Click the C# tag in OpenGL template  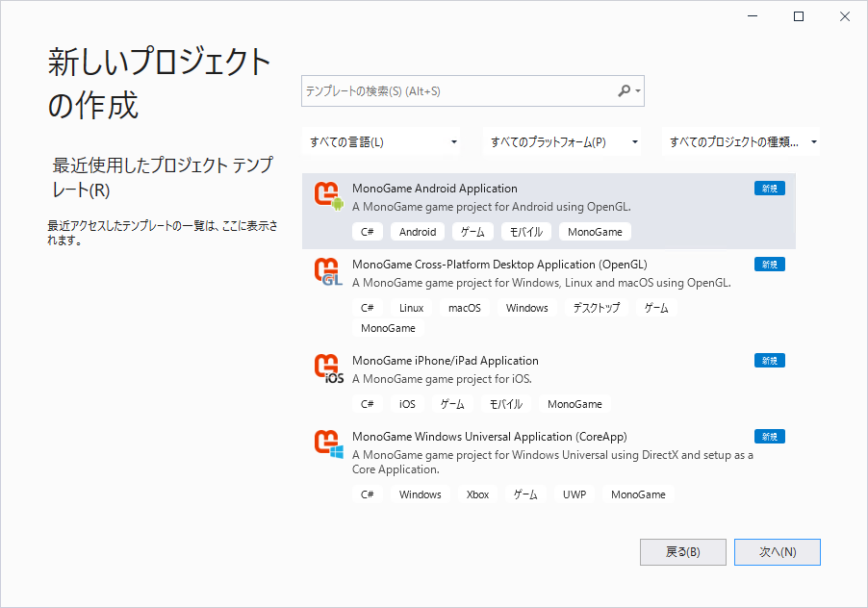[367, 308]
